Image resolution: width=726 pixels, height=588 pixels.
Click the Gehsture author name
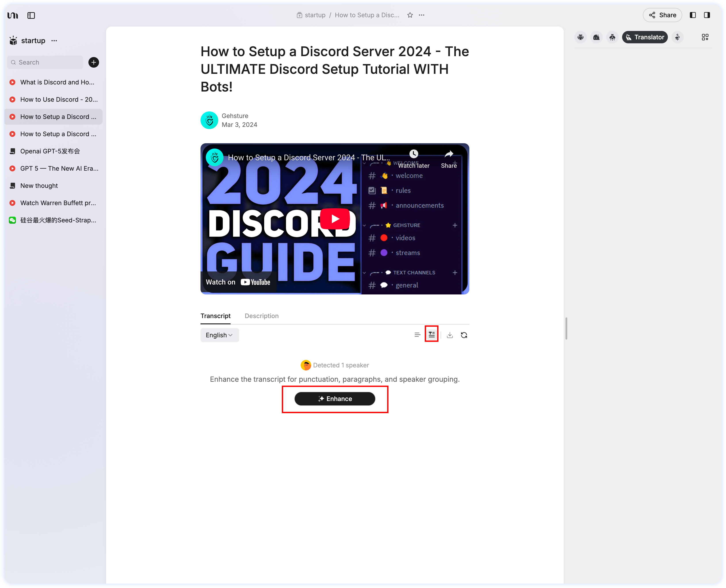coord(235,116)
